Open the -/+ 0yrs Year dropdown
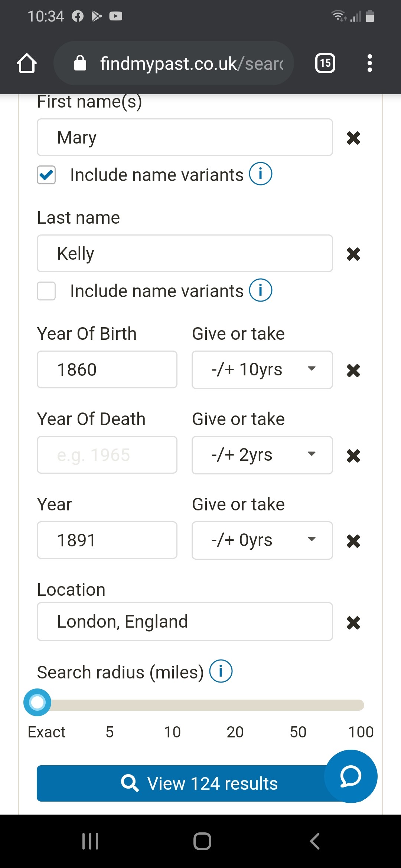 pos(262,540)
